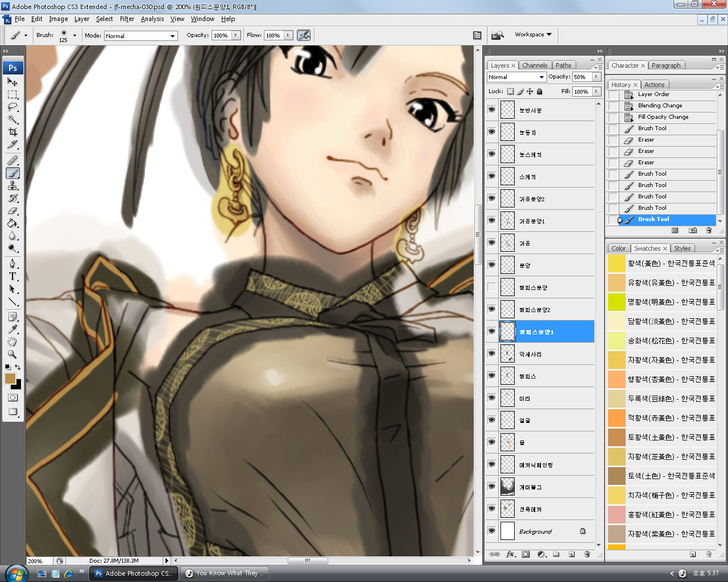Viewport: 728px width, 582px height.
Task: Switch to the Channels tab
Action: (x=535, y=65)
